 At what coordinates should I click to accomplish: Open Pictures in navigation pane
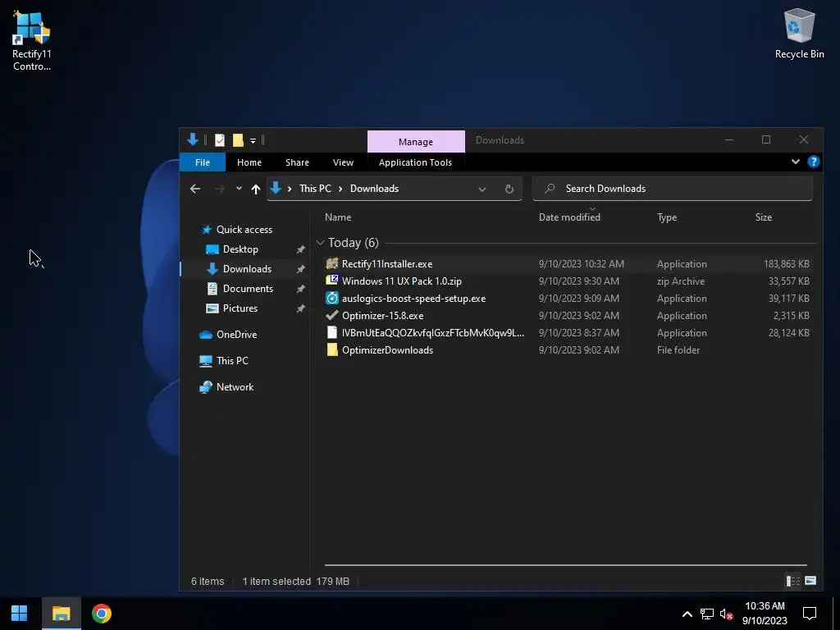(x=240, y=308)
